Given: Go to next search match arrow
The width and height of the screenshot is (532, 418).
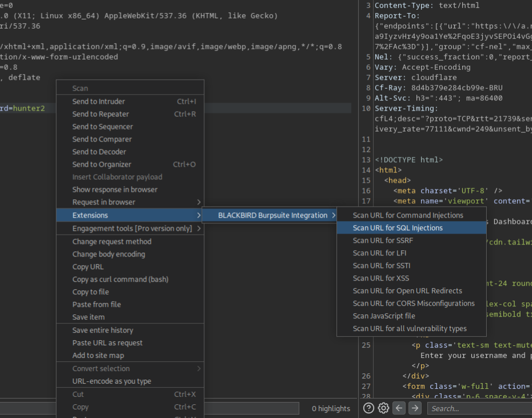Looking at the screenshot, I should pyautogui.click(x=415, y=408).
